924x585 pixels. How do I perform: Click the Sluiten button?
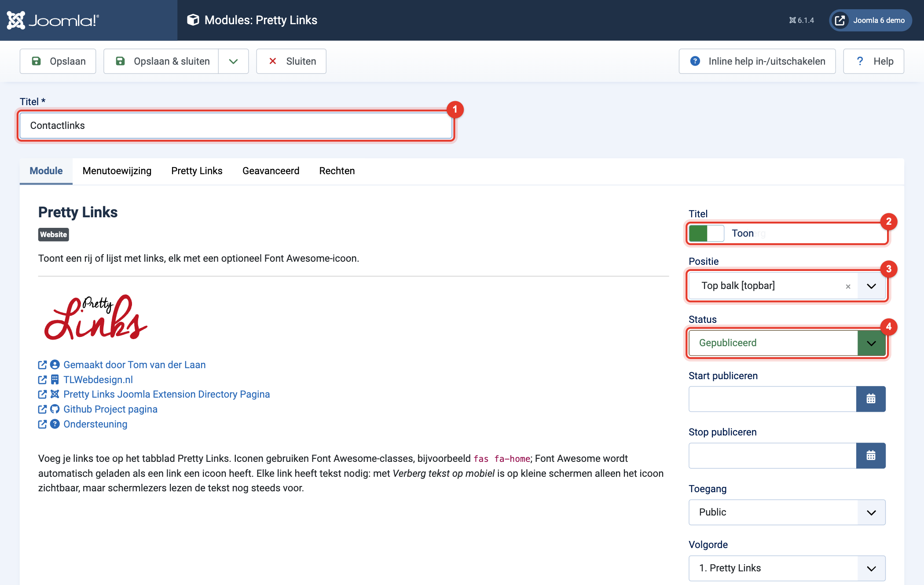click(x=291, y=61)
